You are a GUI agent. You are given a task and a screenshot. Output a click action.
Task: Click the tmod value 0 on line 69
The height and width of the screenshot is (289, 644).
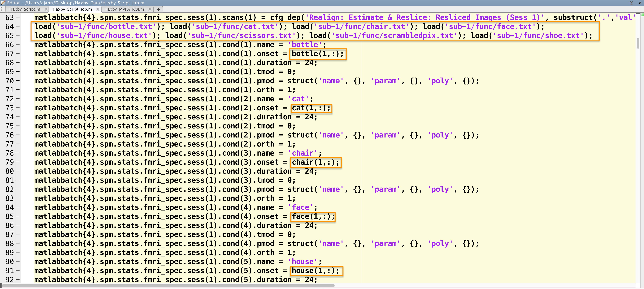289,72
